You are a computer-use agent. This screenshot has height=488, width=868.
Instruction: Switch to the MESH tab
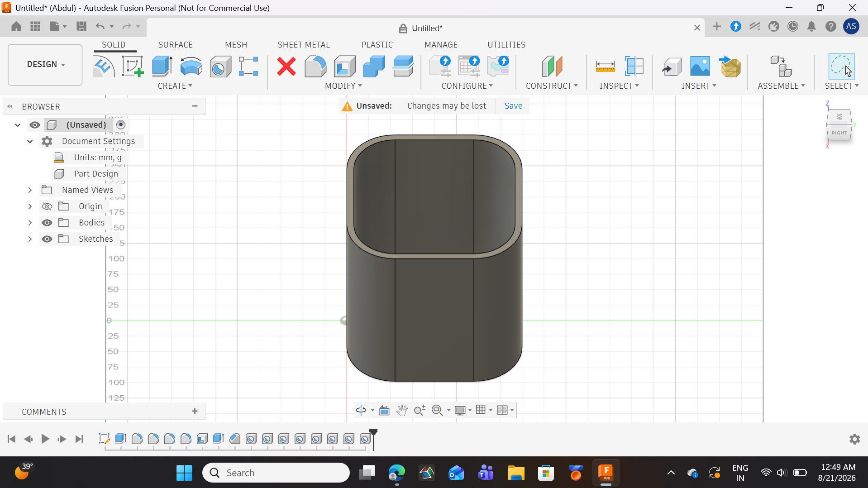(236, 45)
